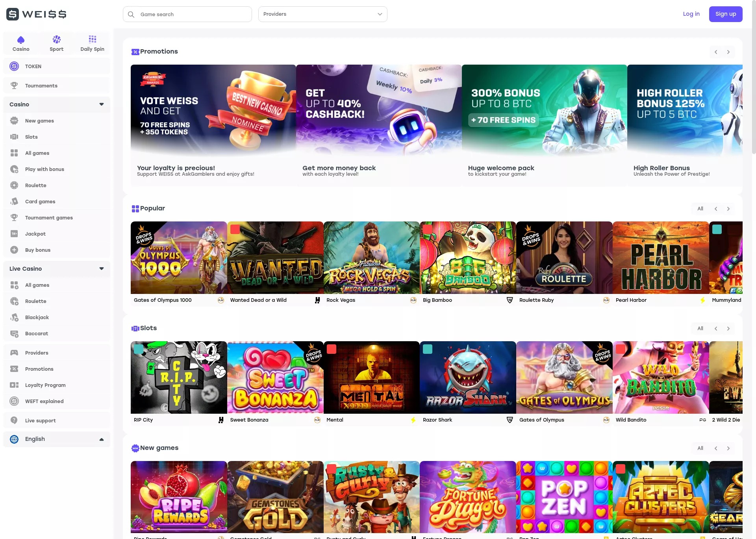Click the Jackpot icon
756x539 pixels.
(14, 234)
